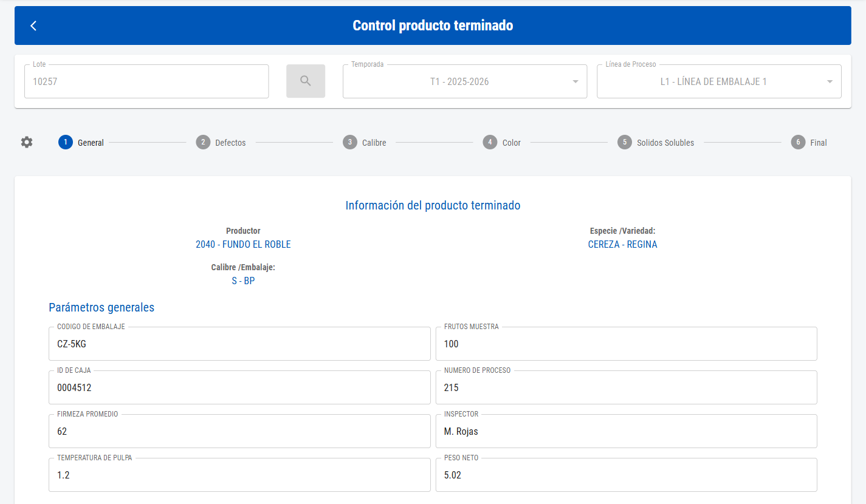Screen dimensions: 866x504
Task: Open the L1 - LÍNEA DE EMBALAJE 1 selector
Action: pos(719,81)
